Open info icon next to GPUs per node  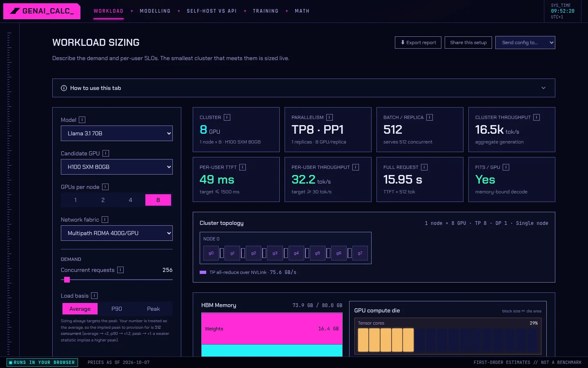[105, 187]
